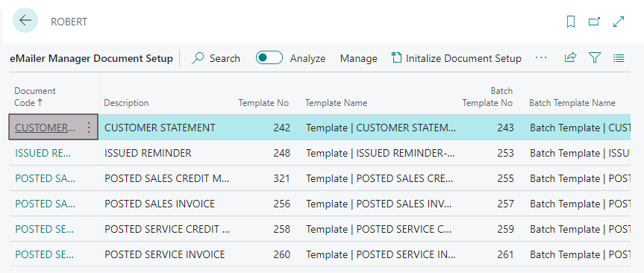Click the Description column header
The width and height of the screenshot is (644, 273).
point(126,103)
